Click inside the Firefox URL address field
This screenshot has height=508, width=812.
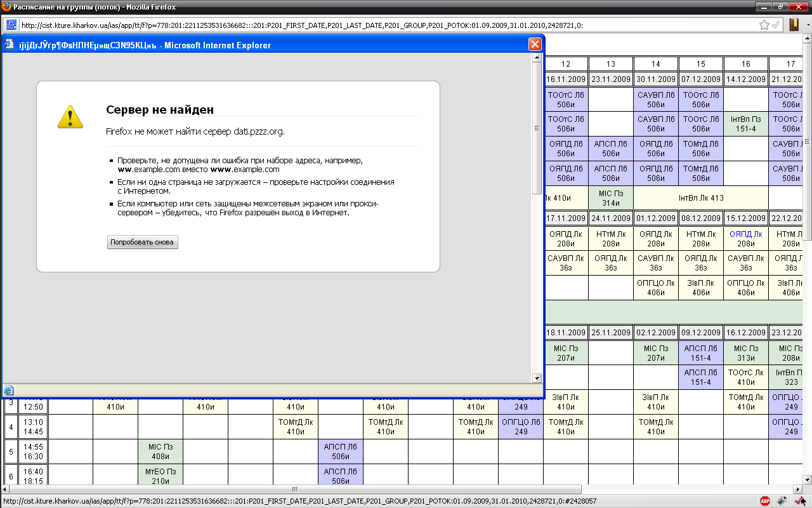coord(381,25)
